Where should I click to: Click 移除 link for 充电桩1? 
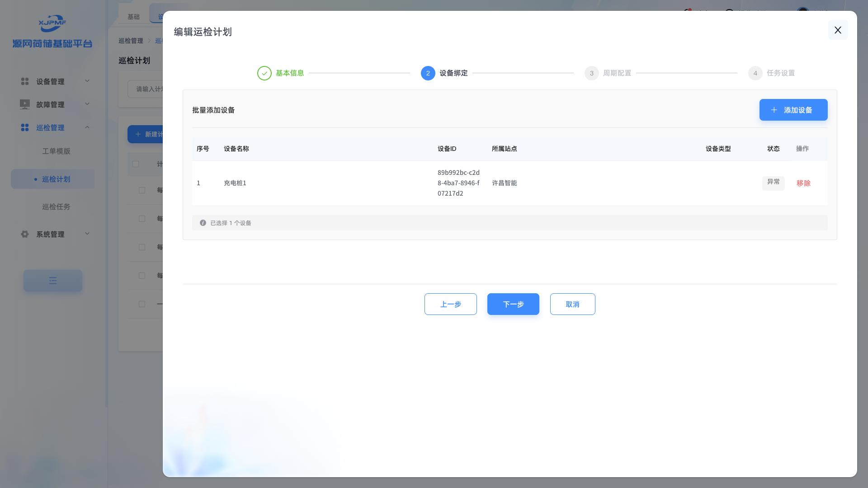point(803,183)
